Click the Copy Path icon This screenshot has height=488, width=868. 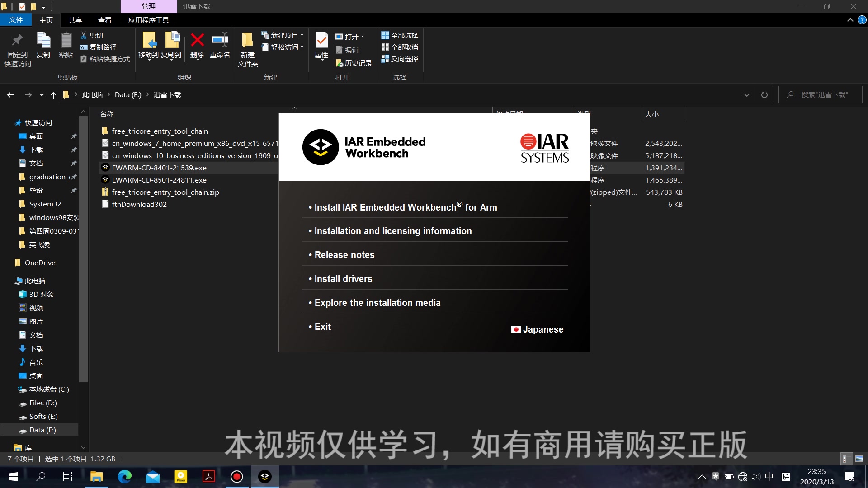coord(84,47)
